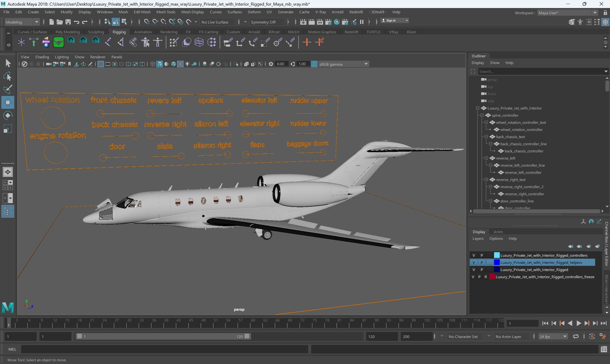
Task: Collapse back_chassis_text outliner node
Action: pos(486,137)
